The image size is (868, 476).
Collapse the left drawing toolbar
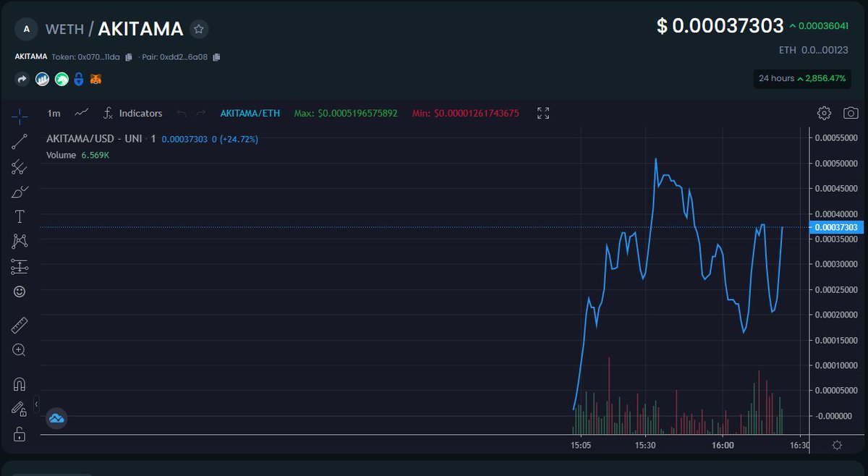[37, 404]
